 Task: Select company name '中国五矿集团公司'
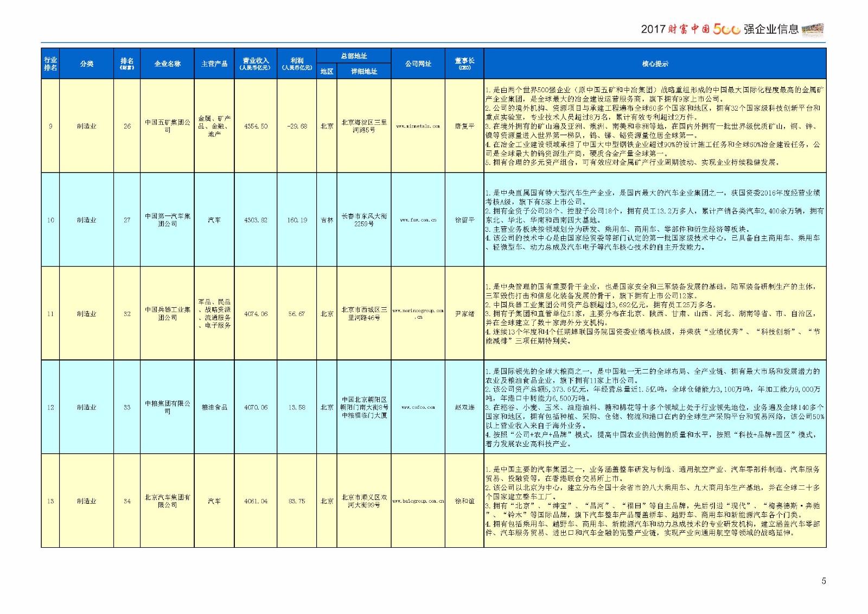pyautogui.click(x=167, y=126)
